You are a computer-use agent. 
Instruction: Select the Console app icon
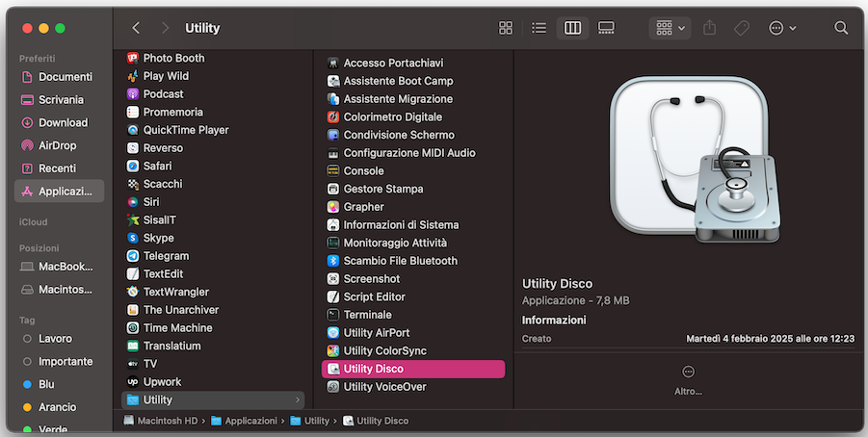click(332, 171)
